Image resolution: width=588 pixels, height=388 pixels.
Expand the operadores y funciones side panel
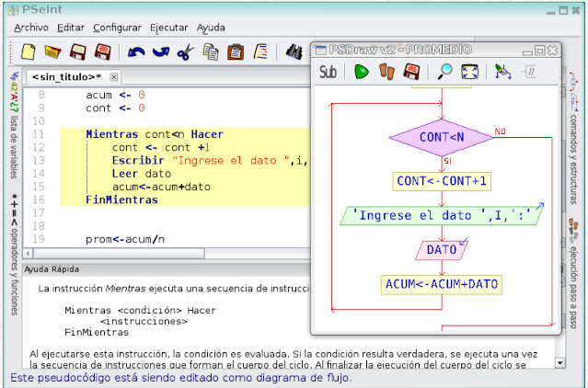click(x=14, y=255)
